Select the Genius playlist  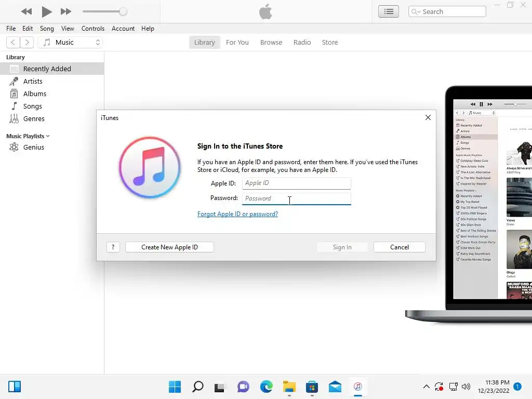52,147
